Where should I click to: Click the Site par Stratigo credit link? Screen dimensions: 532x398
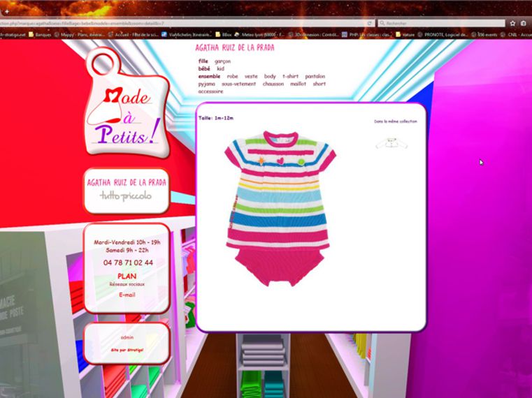point(127,350)
